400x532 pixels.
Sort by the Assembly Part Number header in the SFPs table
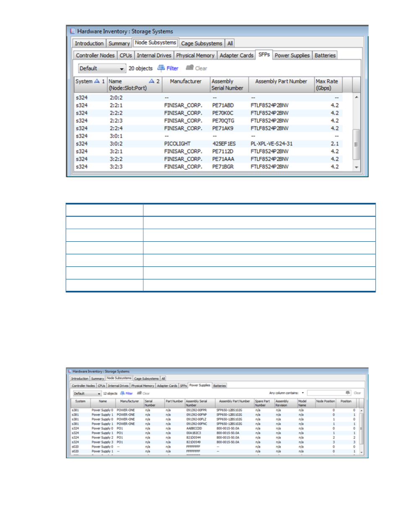click(281, 85)
